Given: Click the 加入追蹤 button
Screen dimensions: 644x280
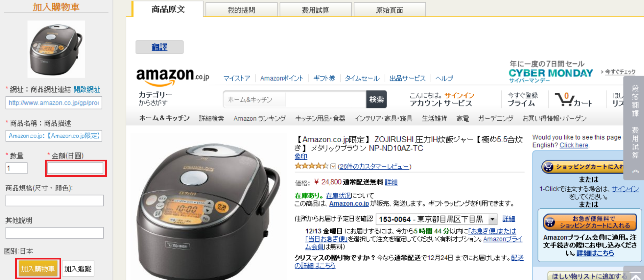Looking at the screenshot, I should pos(78,269).
